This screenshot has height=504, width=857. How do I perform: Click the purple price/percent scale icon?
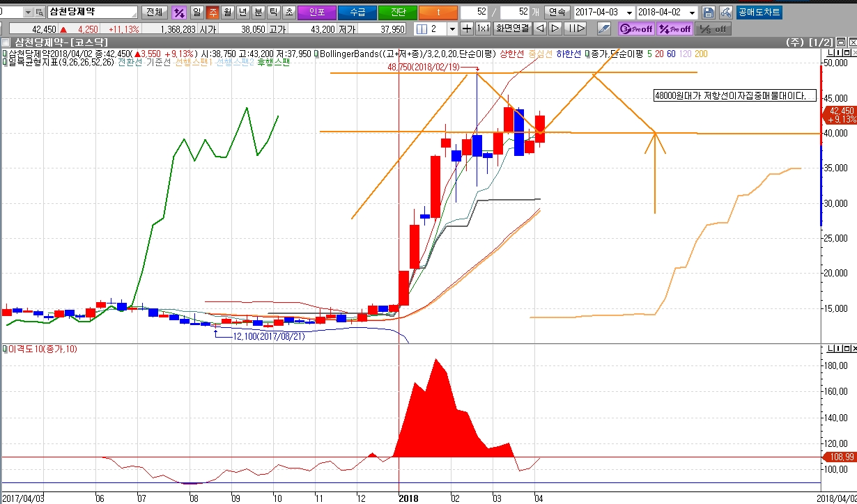pos(179,13)
